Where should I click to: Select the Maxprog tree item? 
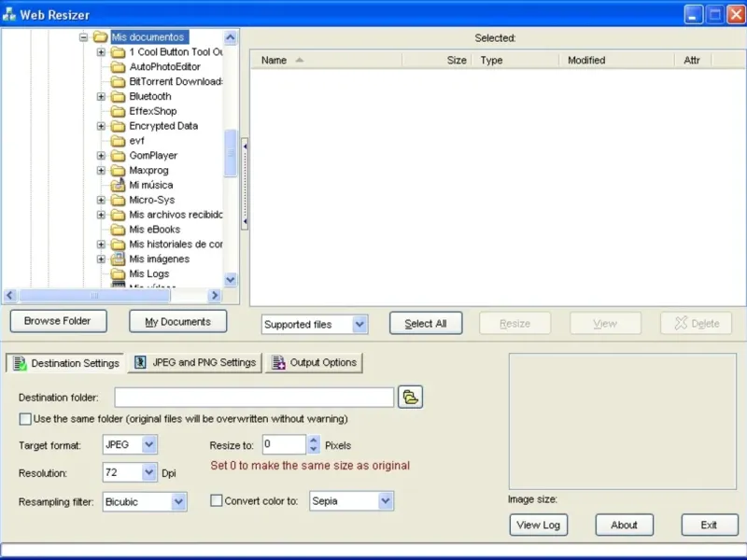coord(148,170)
